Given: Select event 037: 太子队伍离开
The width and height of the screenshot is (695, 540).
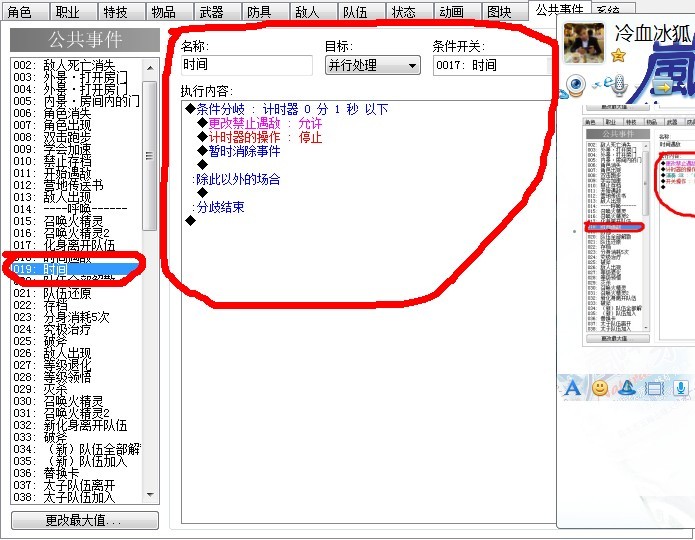Looking at the screenshot, I should pyautogui.click(x=77, y=485).
